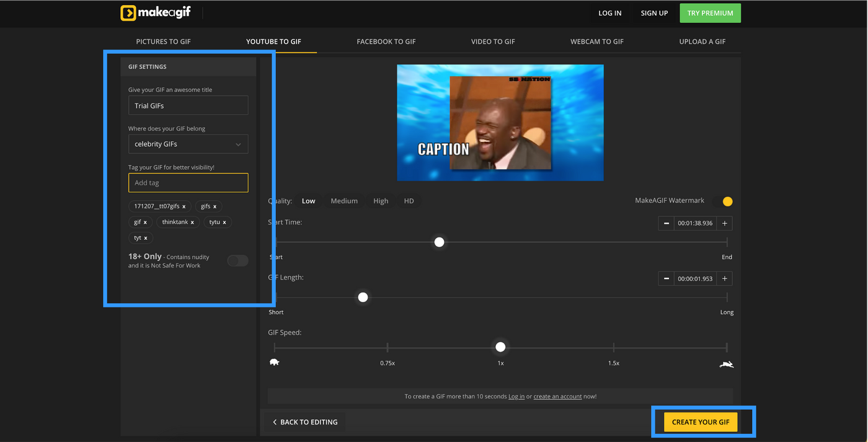Toggle the MakeAGIF Watermark switch

[x=723, y=201]
